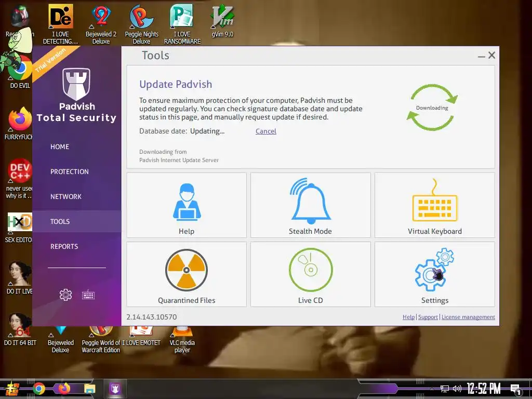
Task: Open I LOVE RANSOMWARE desktop shortcut
Action: point(182,24)
